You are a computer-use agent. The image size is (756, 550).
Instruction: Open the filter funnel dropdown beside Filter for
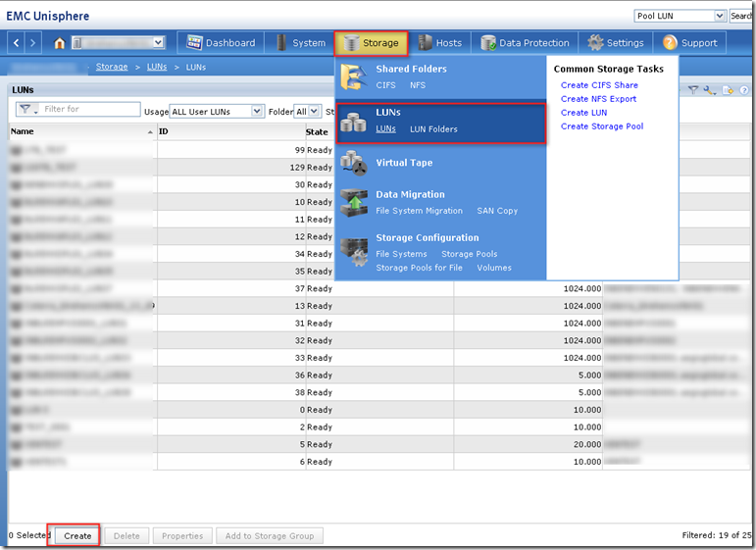(x=28, y=110)
